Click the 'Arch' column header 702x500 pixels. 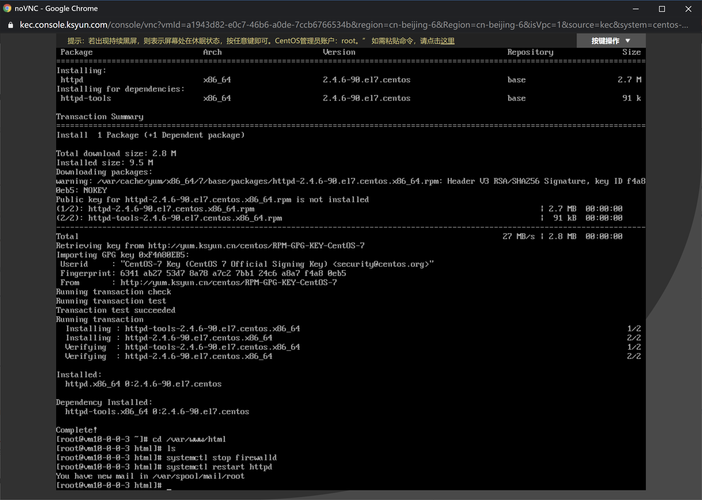pos(212,52)
